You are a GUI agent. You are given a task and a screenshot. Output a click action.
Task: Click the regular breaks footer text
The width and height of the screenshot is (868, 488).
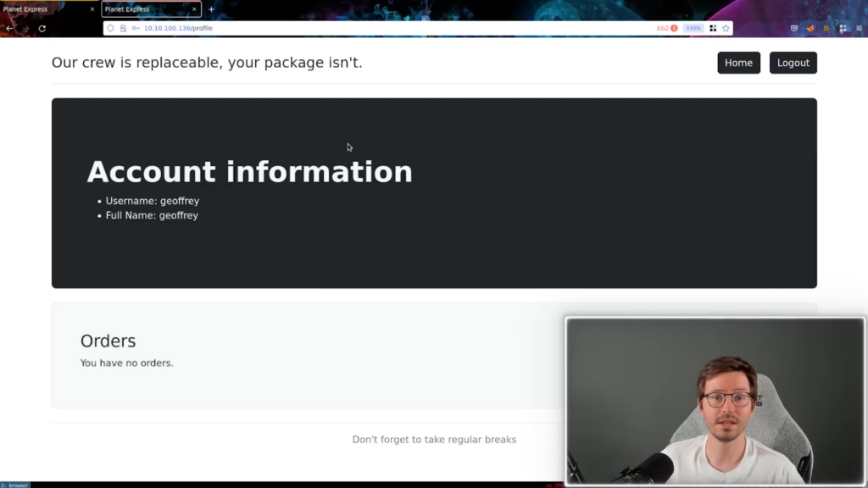[x=434, y=440]
